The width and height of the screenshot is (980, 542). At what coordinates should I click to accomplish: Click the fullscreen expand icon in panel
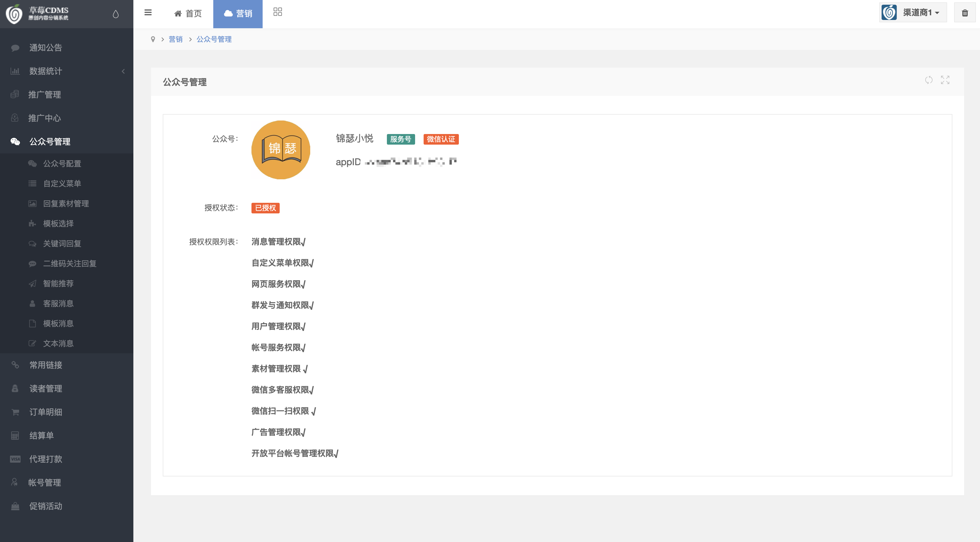pos(945,80)
